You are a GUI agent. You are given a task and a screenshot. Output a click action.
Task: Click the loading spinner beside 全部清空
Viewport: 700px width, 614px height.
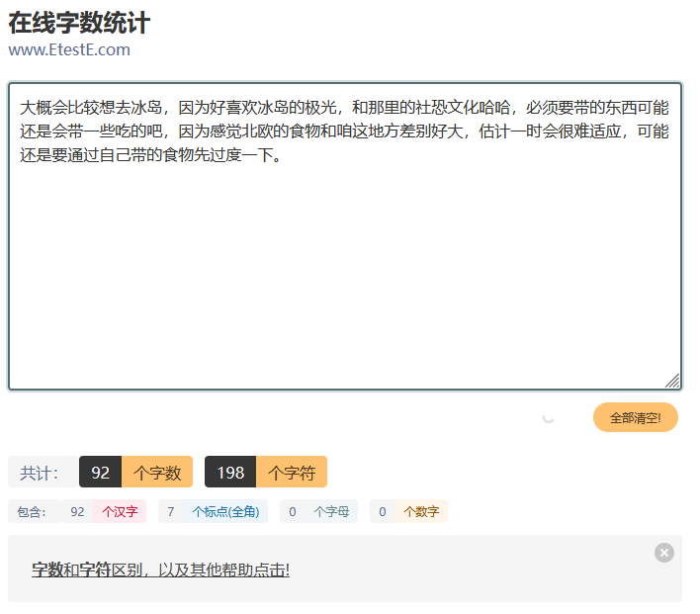pyautogui.click(x=548, y=418)
